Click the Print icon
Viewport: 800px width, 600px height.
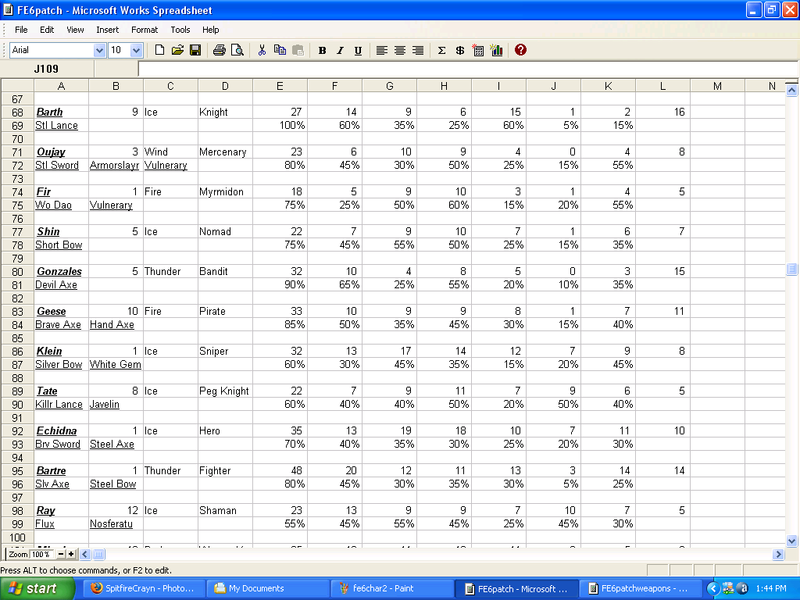coord(220,50)
